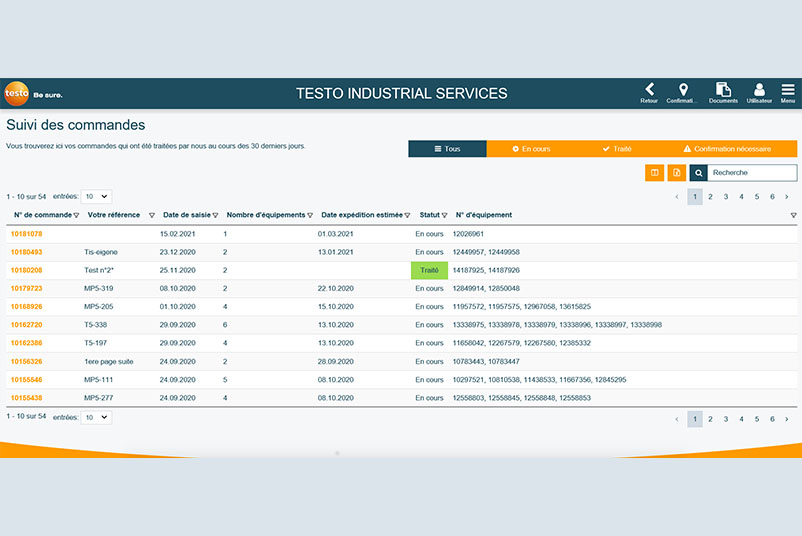
Task: Select the Tous filter tab
Action: [x=448, y=149]
